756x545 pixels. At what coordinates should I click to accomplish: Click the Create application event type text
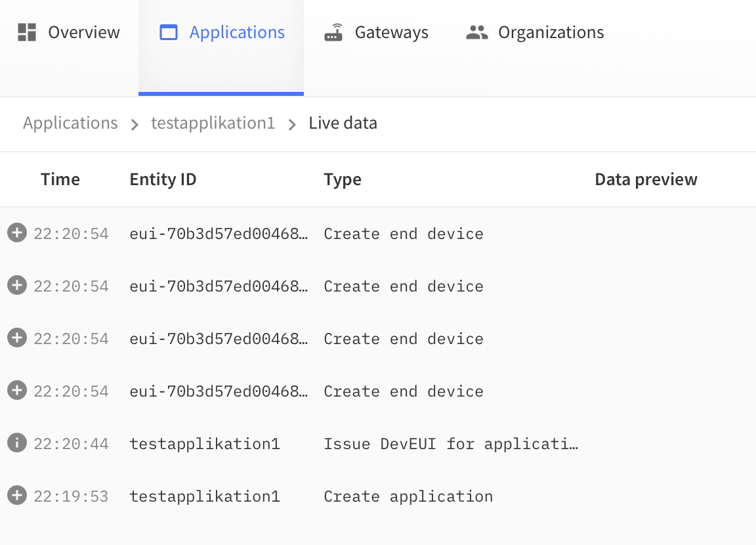pos(408,496)
